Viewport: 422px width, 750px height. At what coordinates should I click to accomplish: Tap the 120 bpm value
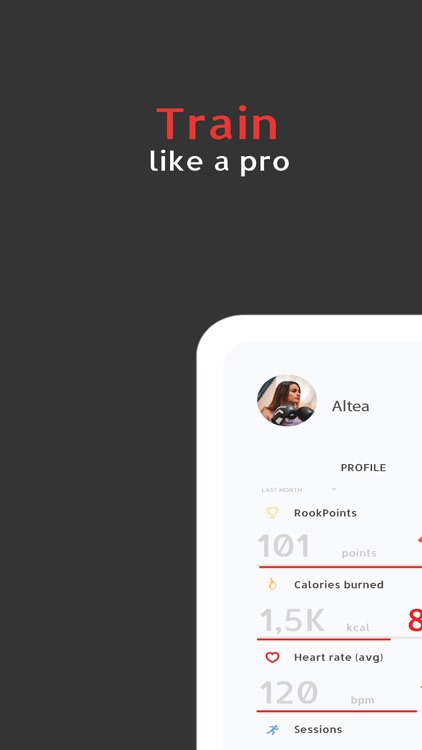click(317, 693)
